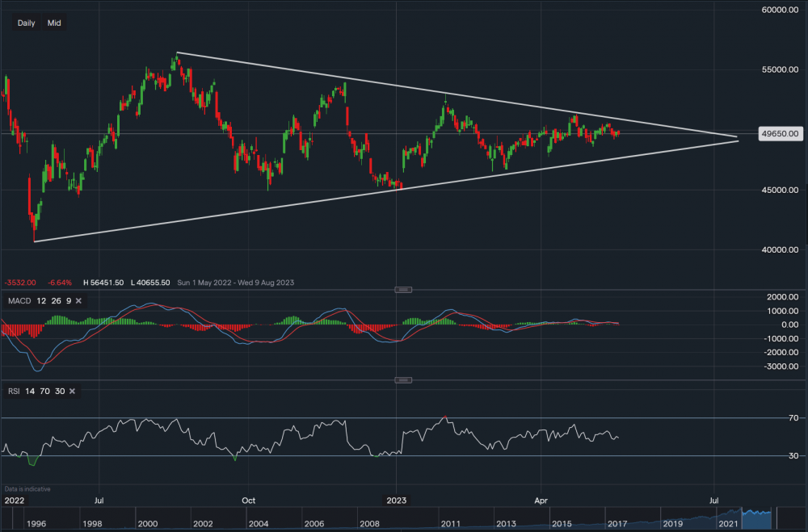The image size is (808, 532).
Task: Jump to 2015 in the timeline navigator
Action: (x=562, y=524)
